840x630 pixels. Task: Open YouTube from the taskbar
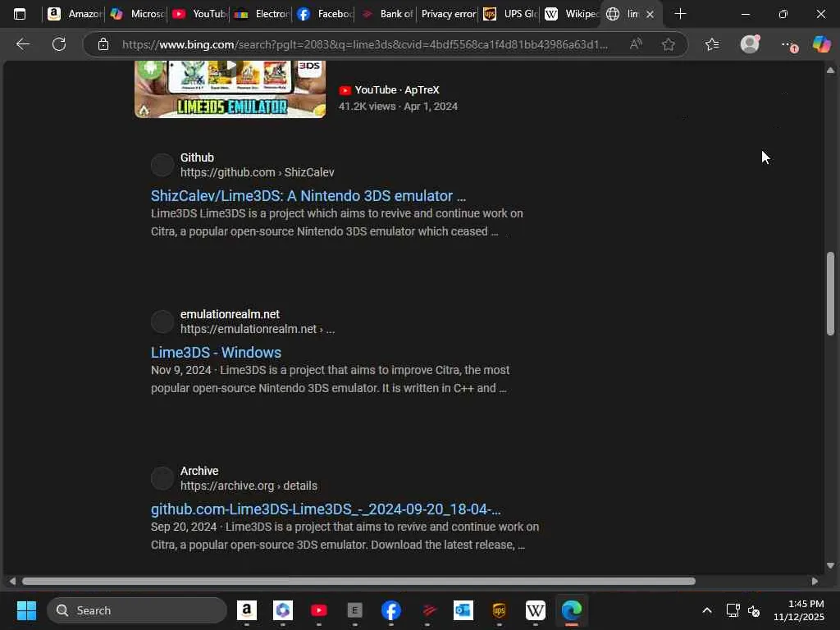[x=319, y=610]
